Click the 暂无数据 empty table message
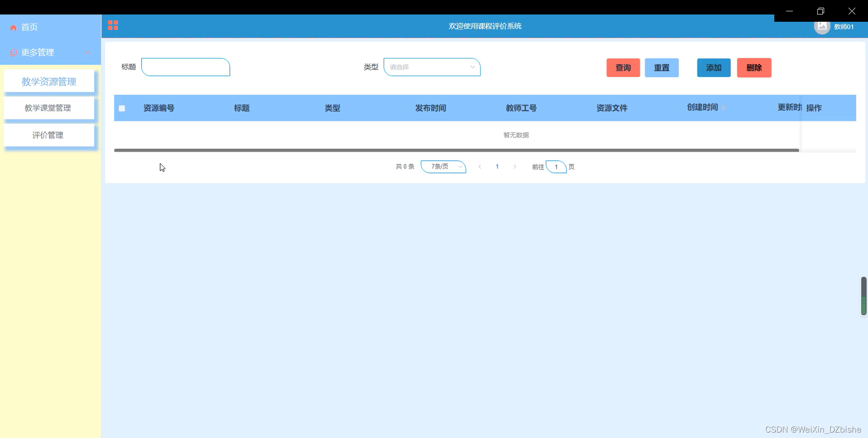 click(516, 135)
